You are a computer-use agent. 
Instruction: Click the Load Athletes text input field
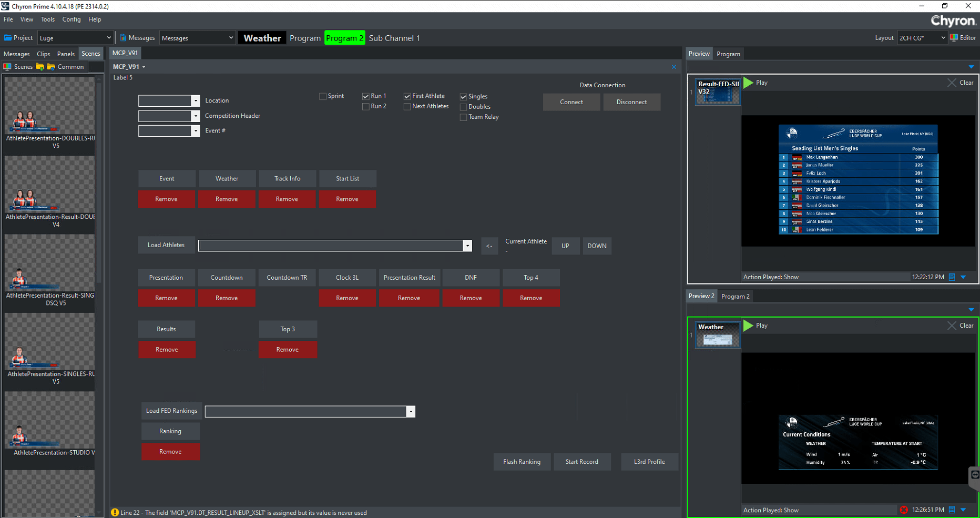(331, 246)
